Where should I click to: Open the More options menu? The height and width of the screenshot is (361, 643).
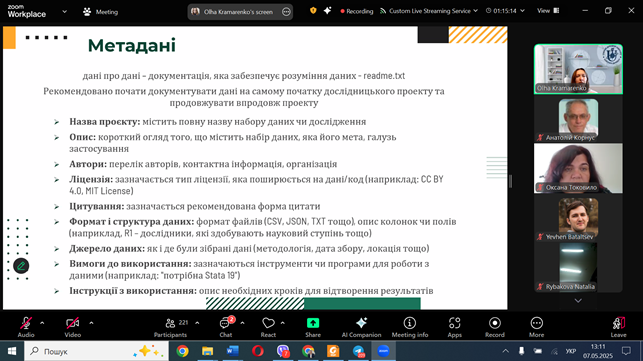[536, 327]
